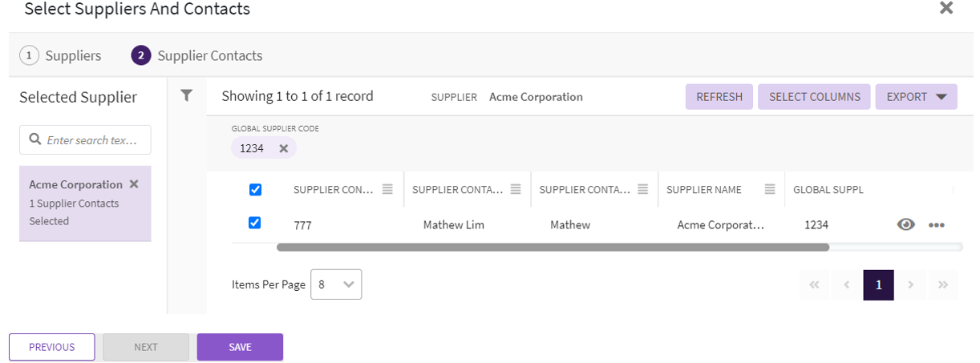Switch to the Suppliers step tab
The width and height of the screenshot is (980, 363).
tap(61, 56)
